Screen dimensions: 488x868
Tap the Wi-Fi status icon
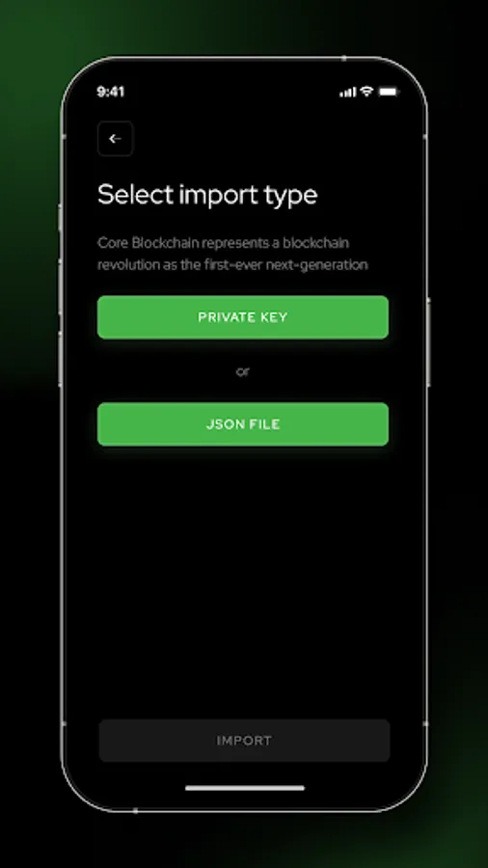coord(366,92)
